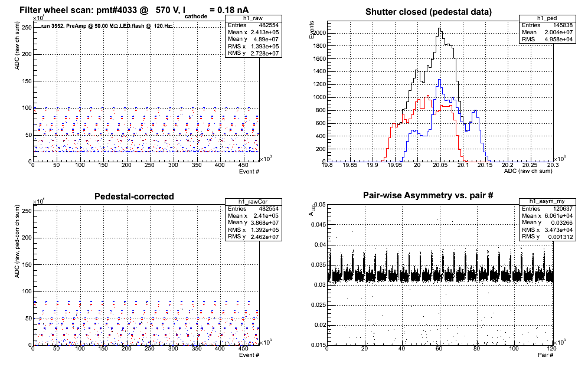This screenshot has height=367, width=588.
Task: Select the "h1_rawCor" stats box title
Action: pyautogui.click(x=253, y=202)
